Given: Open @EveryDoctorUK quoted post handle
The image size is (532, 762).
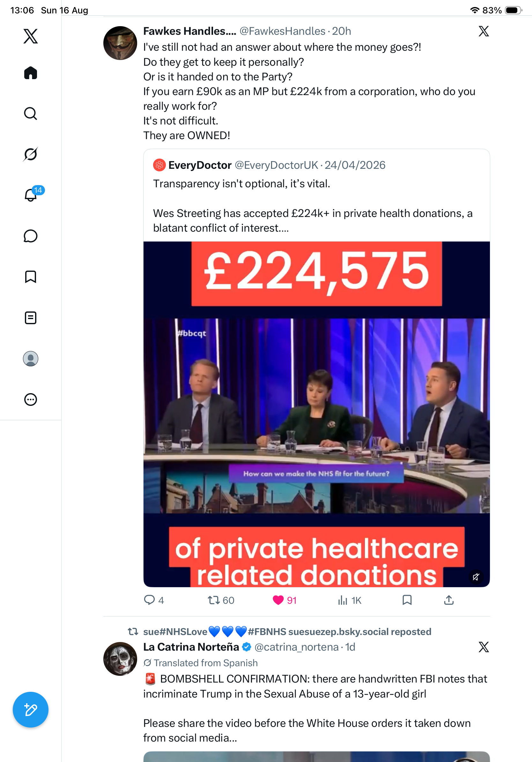Looking at the screenshot, I should 276,165.
